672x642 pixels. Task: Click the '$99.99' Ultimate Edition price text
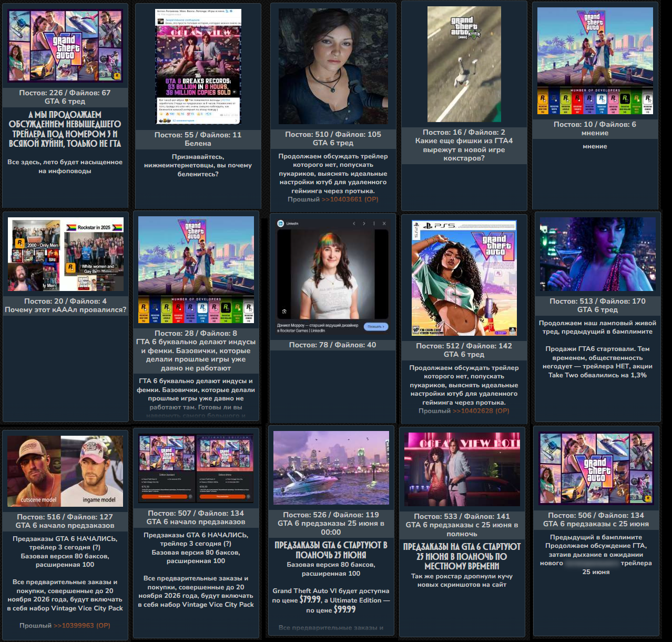[x=344, y=609]
